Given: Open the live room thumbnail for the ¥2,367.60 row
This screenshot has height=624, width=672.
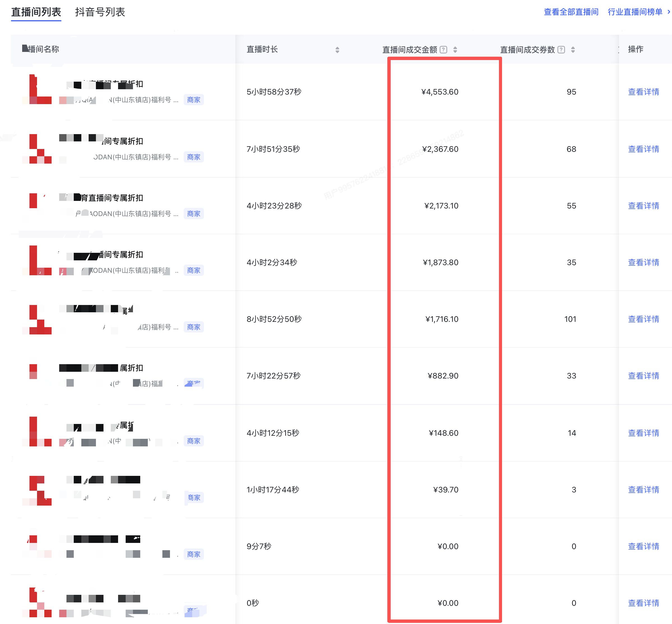Looking at the screenshot, I should tap(37, 149).
